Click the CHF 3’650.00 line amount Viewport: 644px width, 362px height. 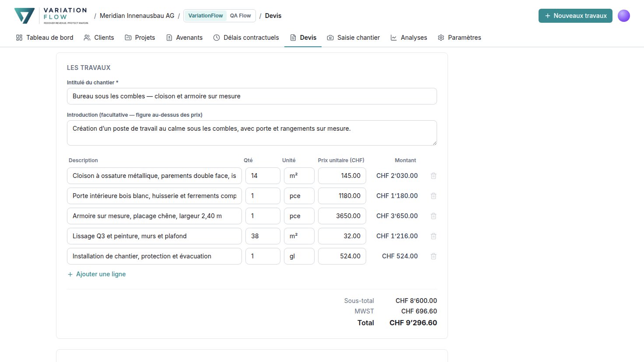click(397, 216)
